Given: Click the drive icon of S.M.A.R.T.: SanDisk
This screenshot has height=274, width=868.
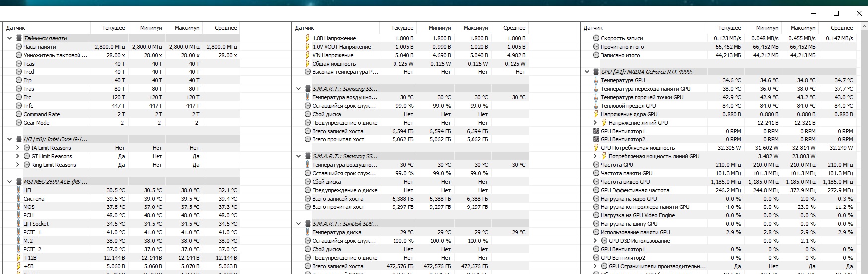Looking at the screenshot, I should click(308, 224).
